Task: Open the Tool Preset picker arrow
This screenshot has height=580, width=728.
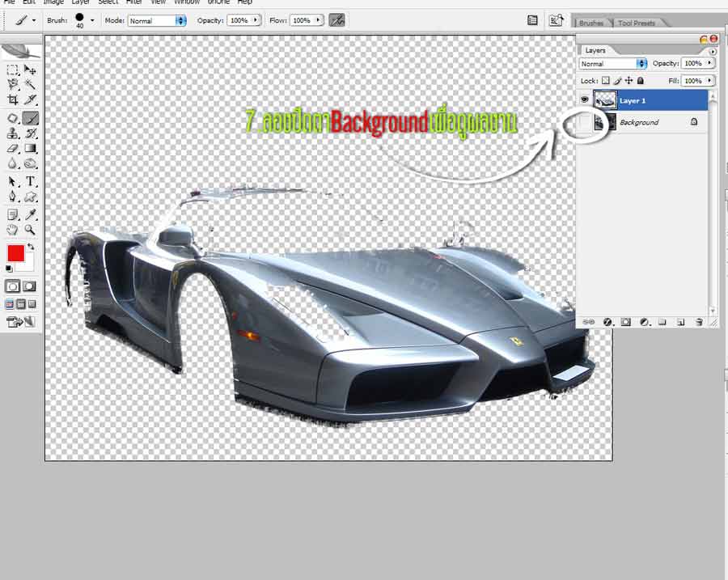Action: click(x=33, y=20)
